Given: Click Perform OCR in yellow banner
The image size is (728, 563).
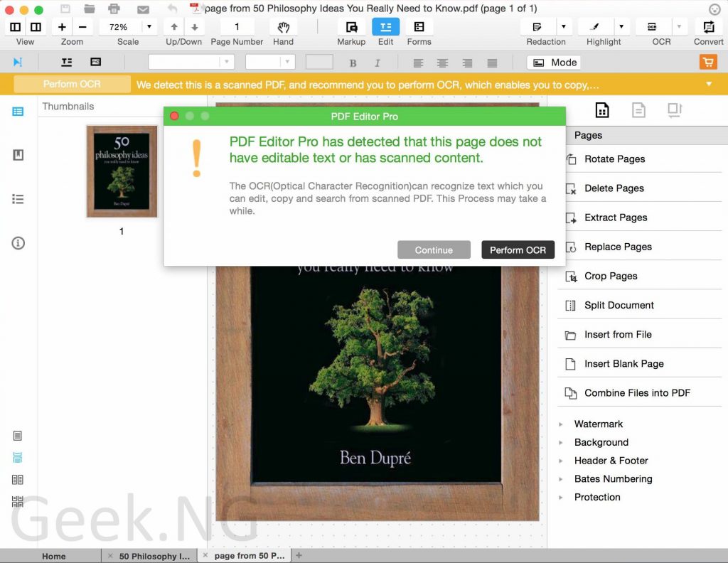Looking at the screenshot, I should click(72, 84).
